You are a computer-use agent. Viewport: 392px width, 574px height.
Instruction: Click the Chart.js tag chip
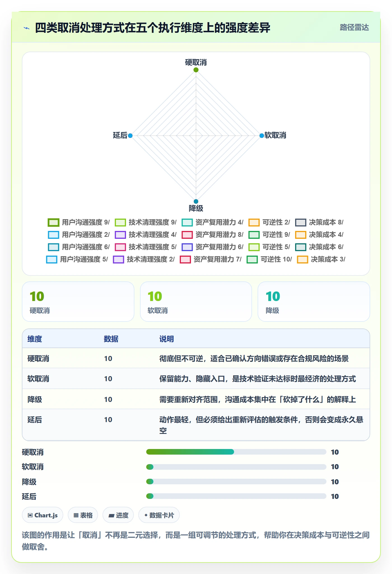coord(43,515)
